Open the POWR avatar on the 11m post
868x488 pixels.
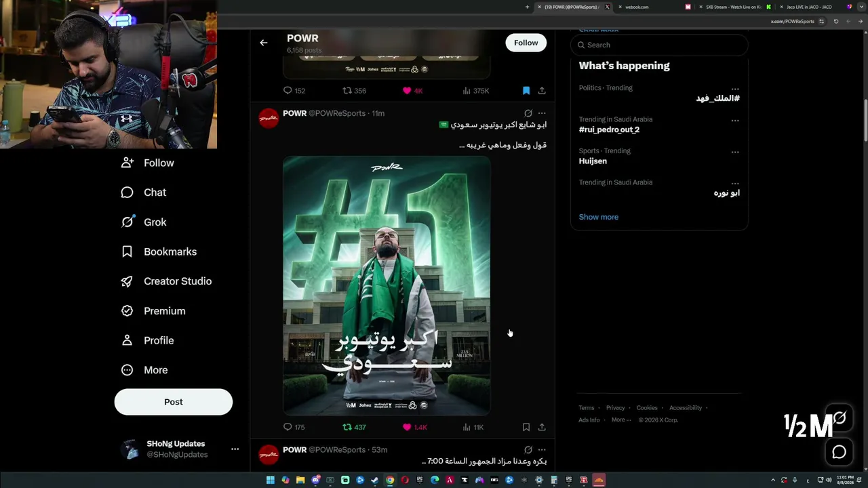pyautogui.click(x=269, y=119)
